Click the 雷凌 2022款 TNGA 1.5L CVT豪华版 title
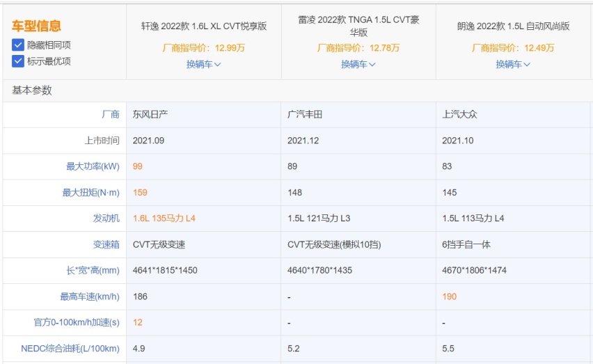The image size is (593, 364). [358, 26]
